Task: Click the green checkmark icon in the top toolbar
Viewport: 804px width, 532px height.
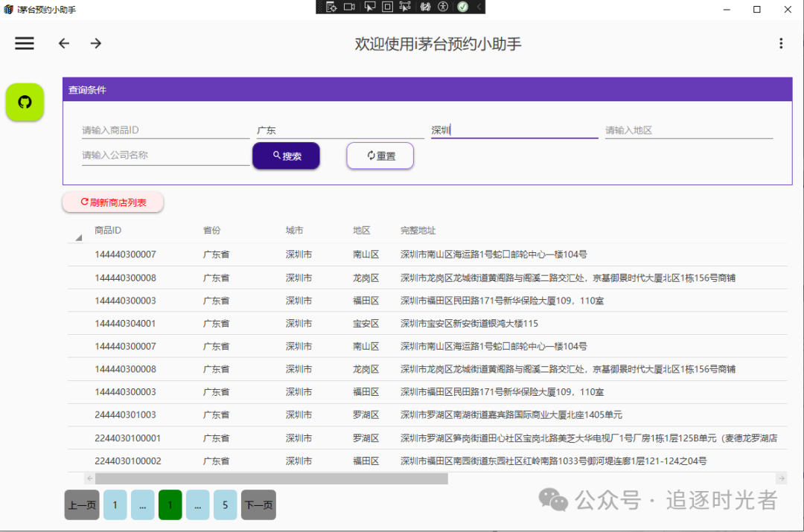Action: [462, 7]
